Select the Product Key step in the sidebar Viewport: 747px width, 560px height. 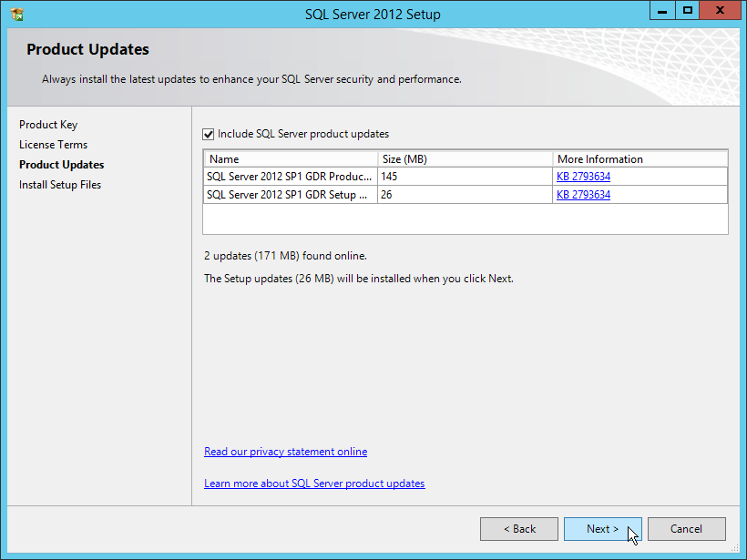coord(48,125)
